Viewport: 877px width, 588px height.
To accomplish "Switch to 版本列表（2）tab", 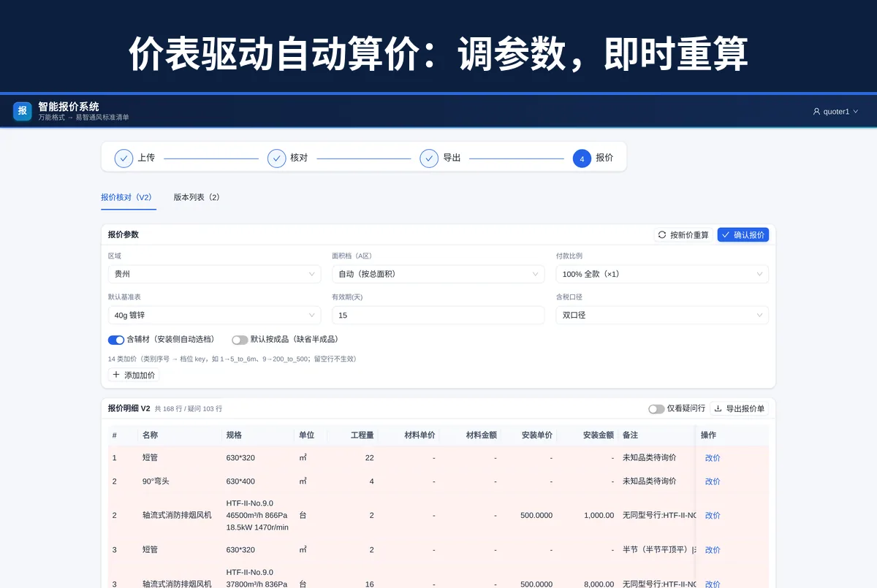I will coord(197,197).
